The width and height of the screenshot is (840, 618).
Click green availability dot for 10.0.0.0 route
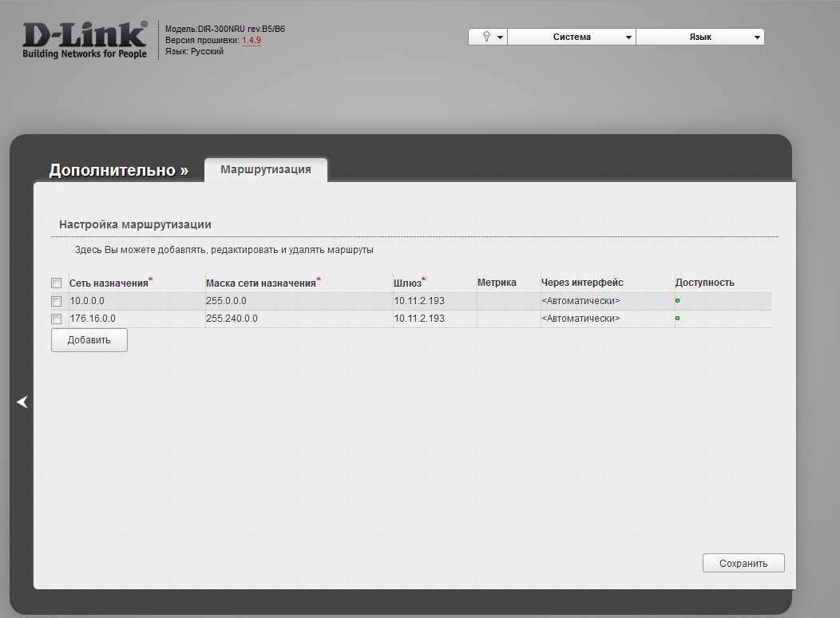[678, 301]
